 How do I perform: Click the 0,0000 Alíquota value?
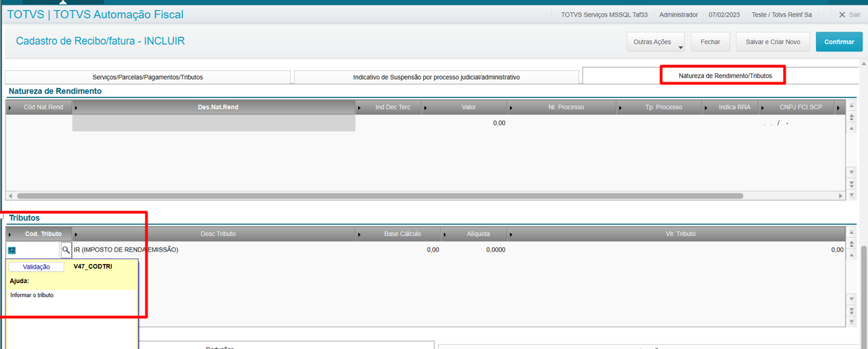495,250
